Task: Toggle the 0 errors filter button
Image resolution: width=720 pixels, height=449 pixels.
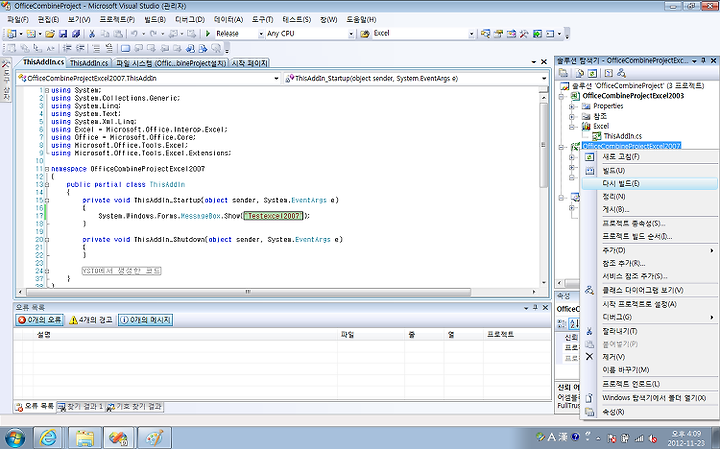Action: tap(39, 320)
